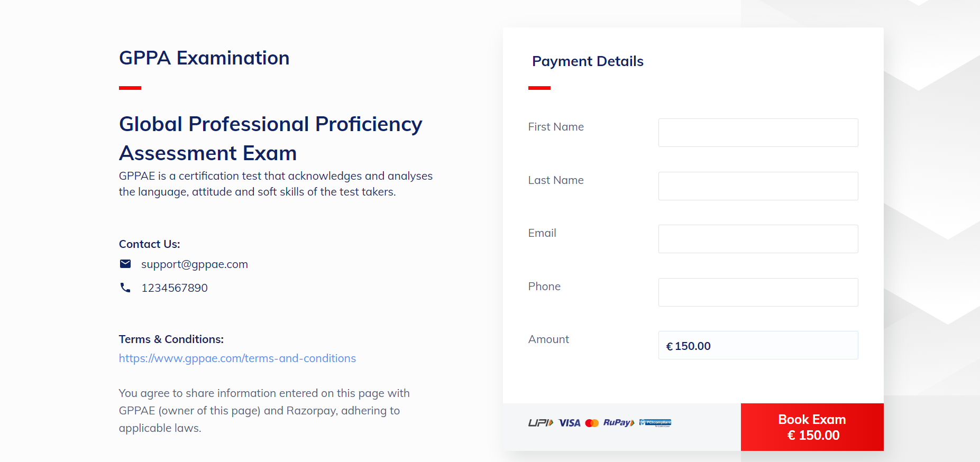Click the UPI payment logo
This screenshot has height=462, width=980.
(x=541, y=423)
